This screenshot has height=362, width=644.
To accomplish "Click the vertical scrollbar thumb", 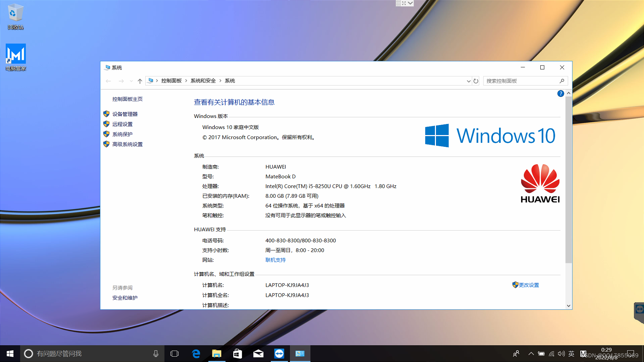I will point(568,180).
